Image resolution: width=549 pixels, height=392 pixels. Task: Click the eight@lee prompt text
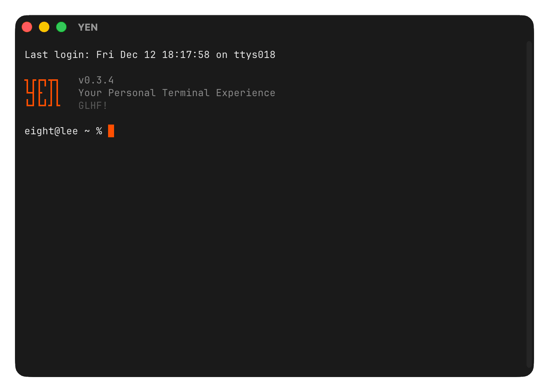click(x=51, y=131)
